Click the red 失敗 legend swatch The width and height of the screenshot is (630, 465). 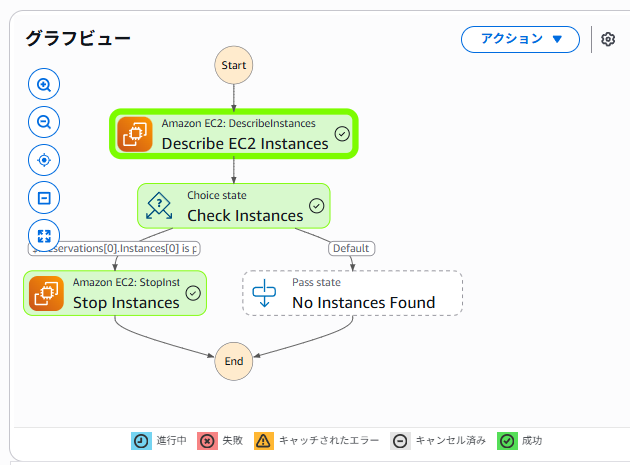coord(207,440)
